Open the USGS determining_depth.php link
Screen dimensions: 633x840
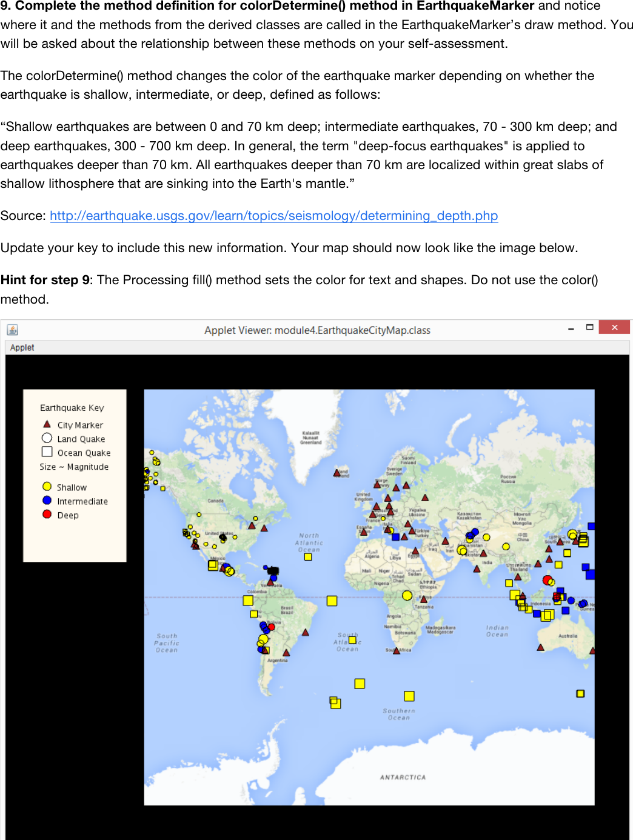[x=274, y=216]
